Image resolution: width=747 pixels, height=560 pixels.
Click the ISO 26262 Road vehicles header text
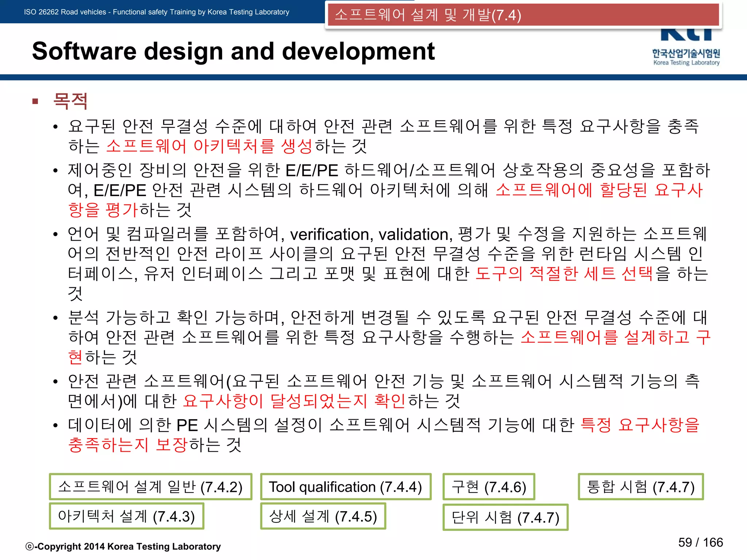pos(156,12)
